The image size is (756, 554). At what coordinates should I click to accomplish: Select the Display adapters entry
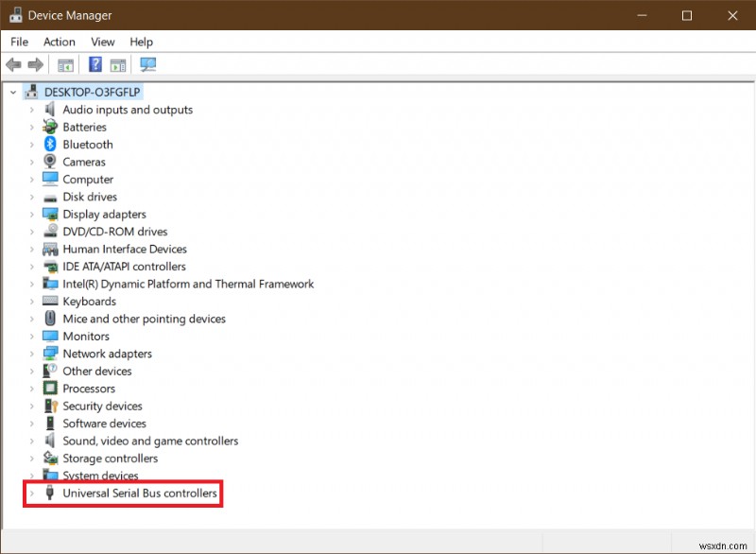point(104,214)
